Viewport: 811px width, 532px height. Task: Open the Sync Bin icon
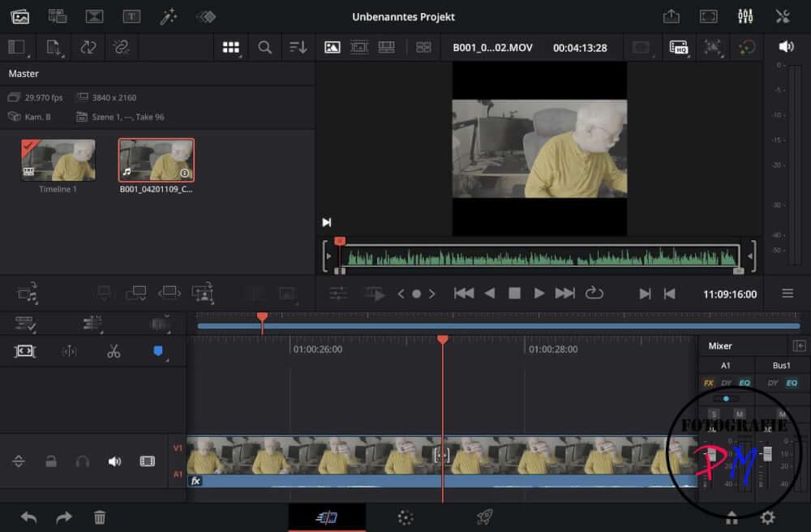[57, 16]
